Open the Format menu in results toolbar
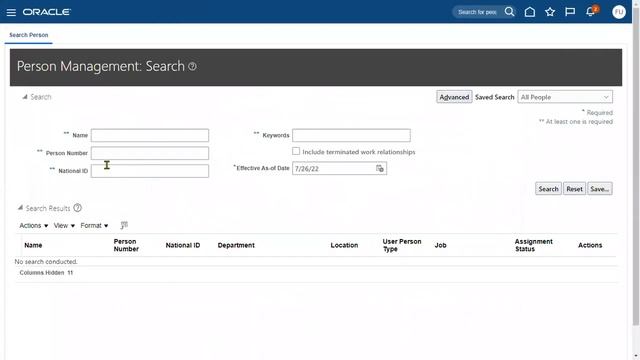The image size is (640, 360). 94,226
